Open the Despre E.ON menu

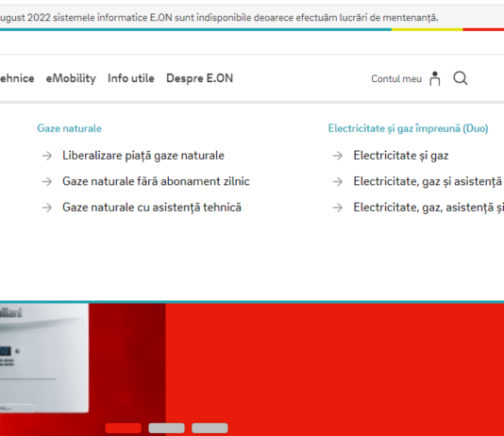[199, 78]
